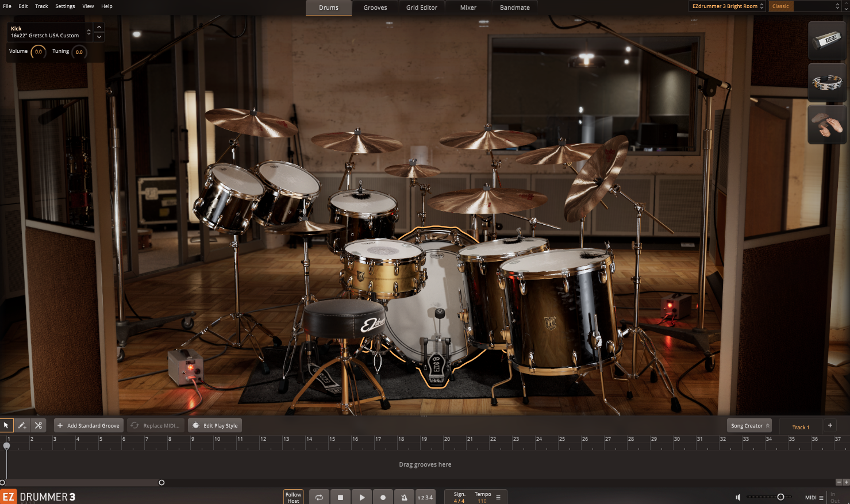Click the master output volume slider
This screenshot has height=504, width=850.
point(769,497)
